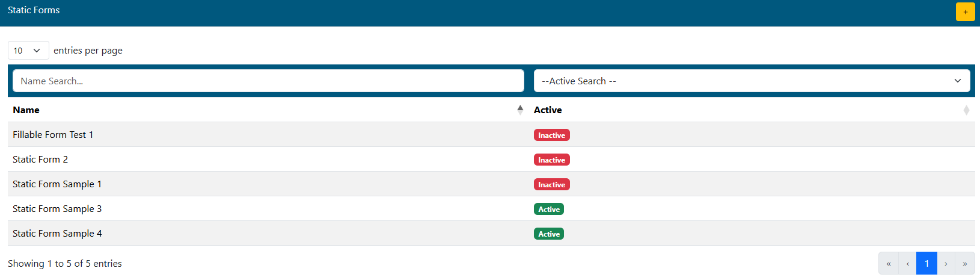Image resolution: width=980 pixels, height=280 pixels.
Task: Click the Static Forms header title
Action: point(34,10)
